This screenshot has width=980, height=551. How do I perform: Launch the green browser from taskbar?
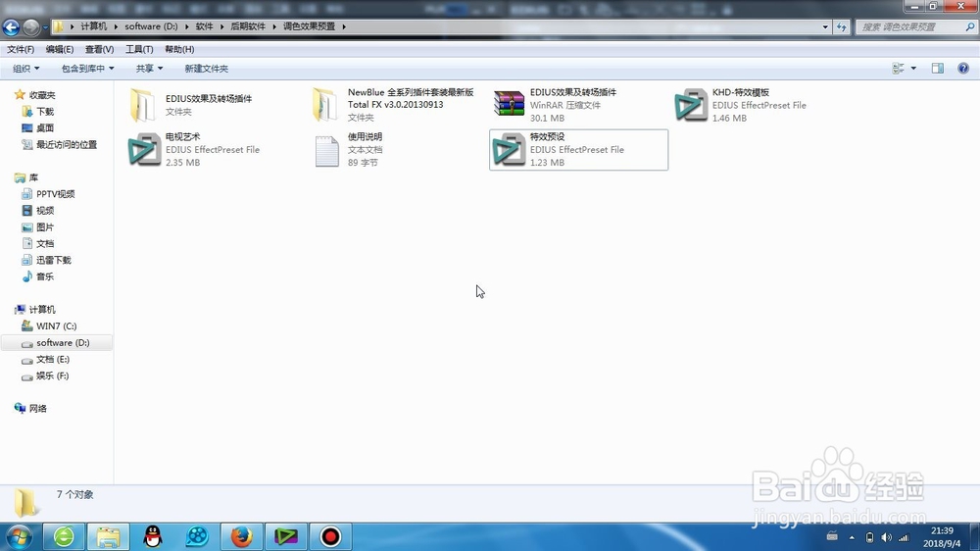tap(64, 536)
